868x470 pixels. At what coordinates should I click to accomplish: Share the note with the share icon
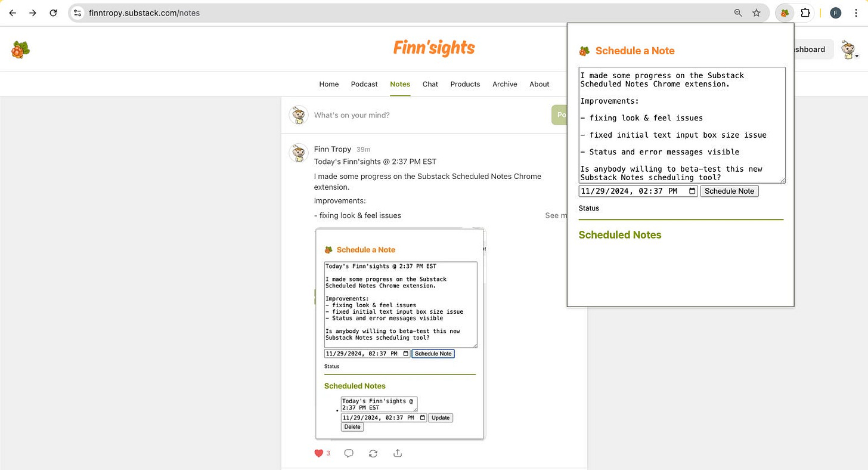click(398, 453)
